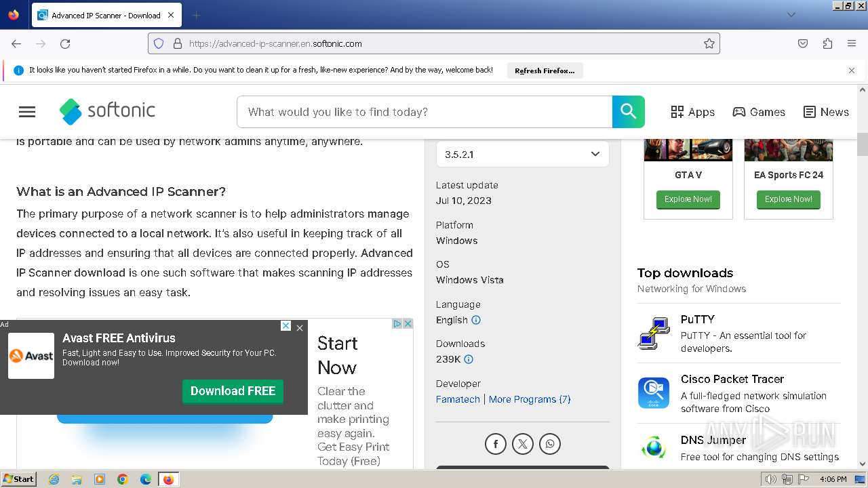Click the PuTTY app icon
This screenshot has width=868, height=488.
coord(654,333)
